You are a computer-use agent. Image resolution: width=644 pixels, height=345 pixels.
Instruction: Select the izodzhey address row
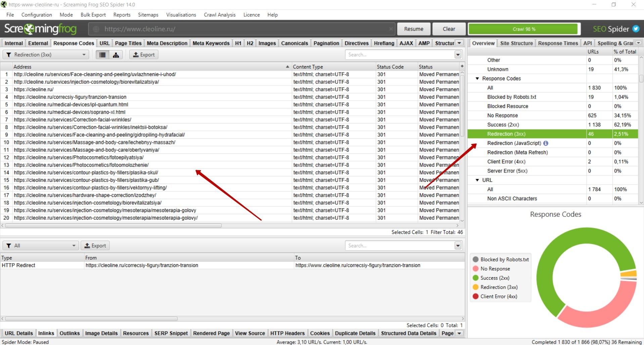pos(230,195)
